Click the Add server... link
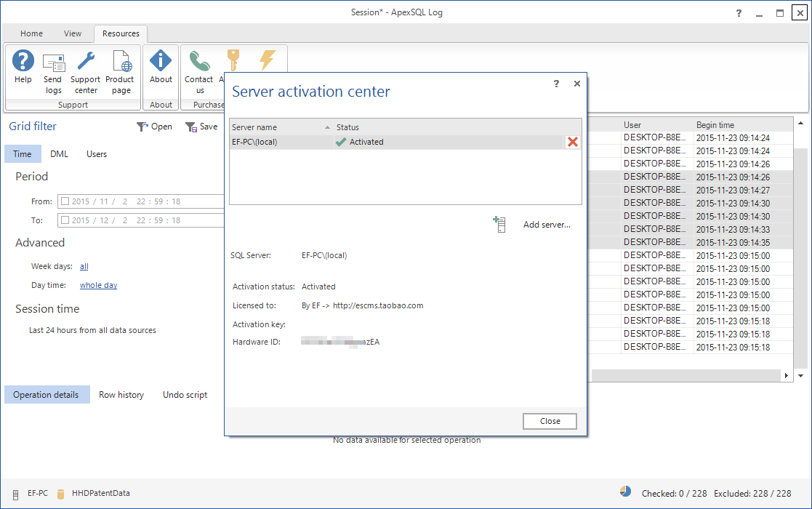Image resolution: width=812 pixels, height=509 pixels. click(x=547, y=224)
